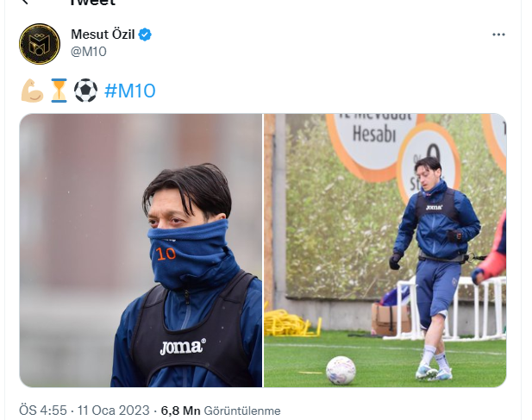Click the blue verified badge next to Mesut Özil
The image size is (532, 420).
(x=145, y=34)
